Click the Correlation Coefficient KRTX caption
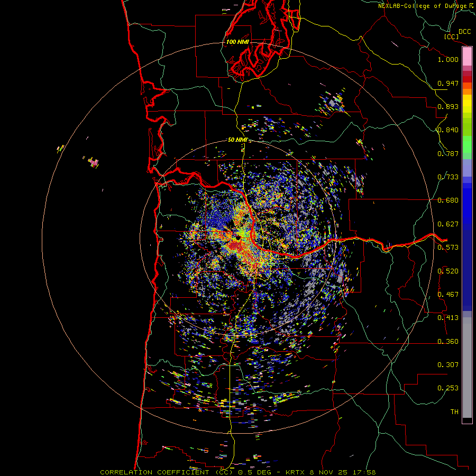 [238, 472]
